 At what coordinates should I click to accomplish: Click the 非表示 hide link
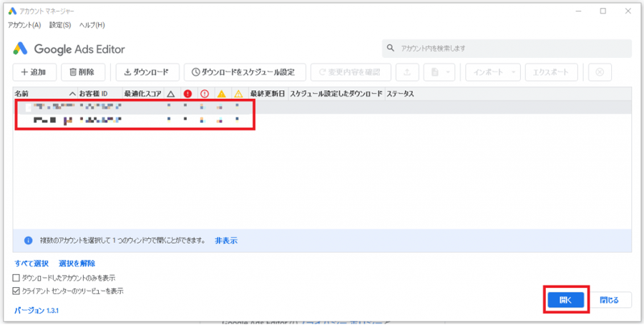[226, 241]
